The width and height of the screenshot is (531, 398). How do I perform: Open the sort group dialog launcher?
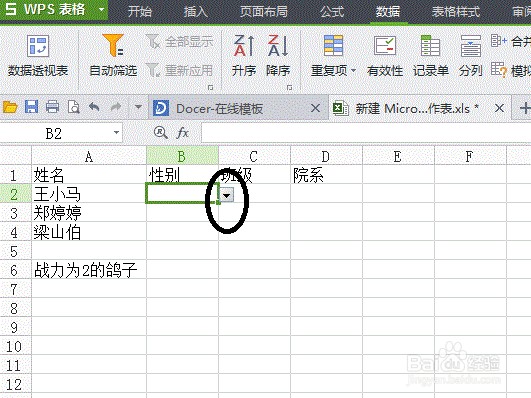(x=289, y=87)
